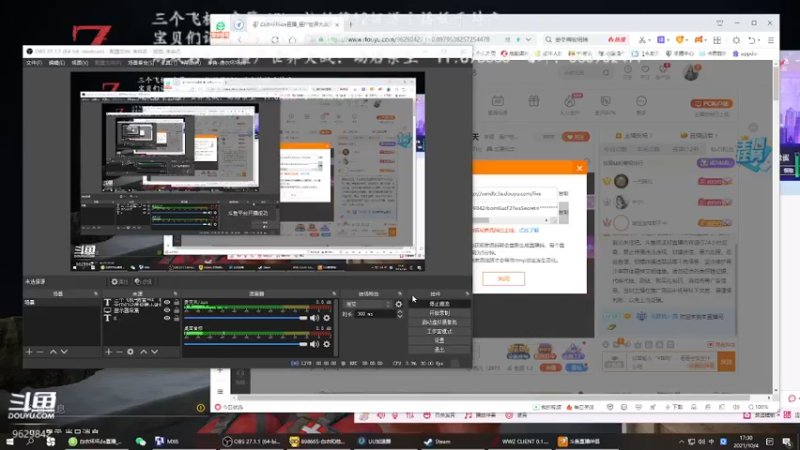
Task: Pop out the Scenes dock panel
Action: point(95,294)
